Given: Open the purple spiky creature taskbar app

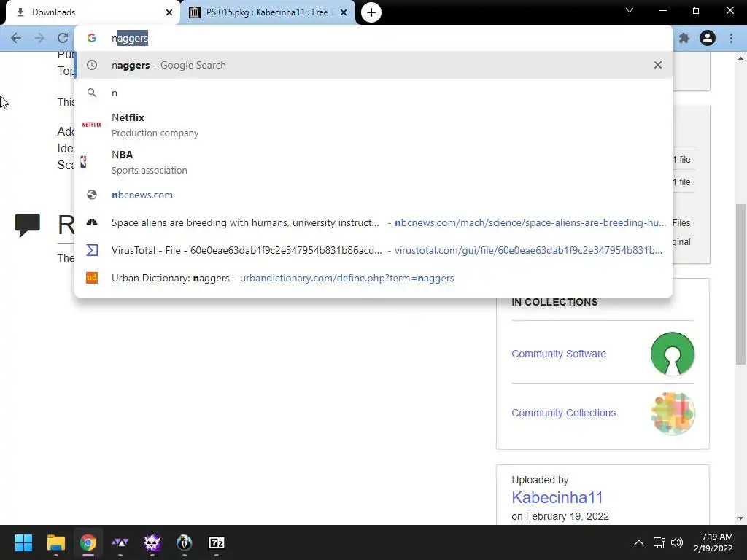Looking at the screenshot, I should (x=152, y=542).
